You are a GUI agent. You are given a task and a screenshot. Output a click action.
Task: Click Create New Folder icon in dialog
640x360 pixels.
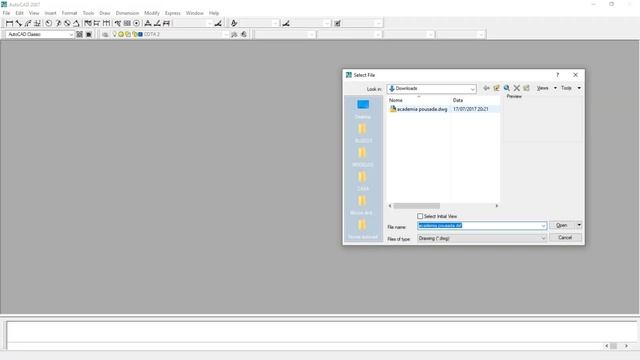tap(526, 88)
